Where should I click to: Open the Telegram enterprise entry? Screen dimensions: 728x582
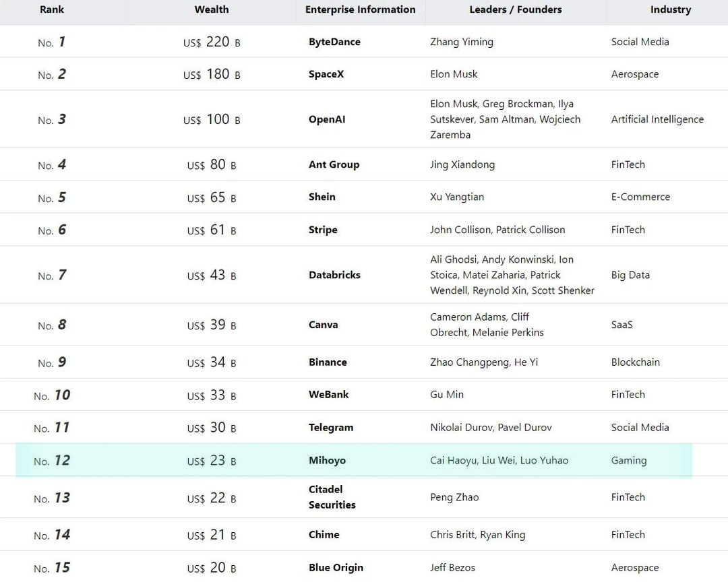pos(330,428)
